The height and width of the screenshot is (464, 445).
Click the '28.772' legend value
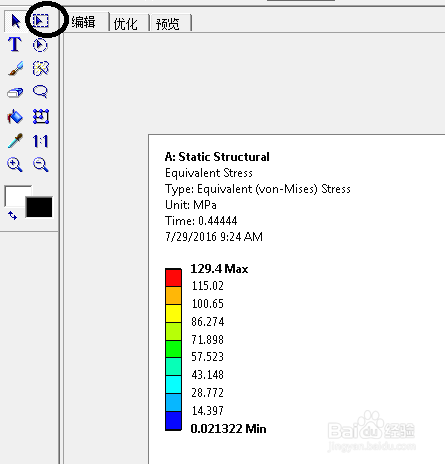(207, 393)
